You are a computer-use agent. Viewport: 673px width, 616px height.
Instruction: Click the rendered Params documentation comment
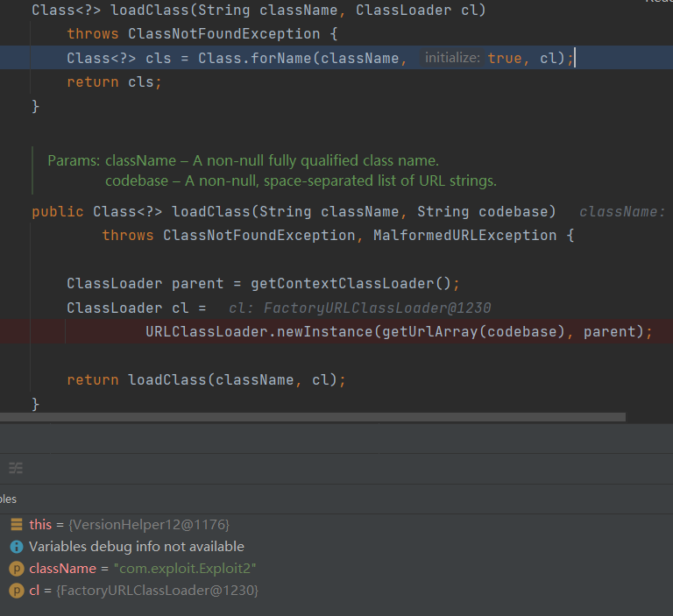pyautogui.click(x=272, y=171)
